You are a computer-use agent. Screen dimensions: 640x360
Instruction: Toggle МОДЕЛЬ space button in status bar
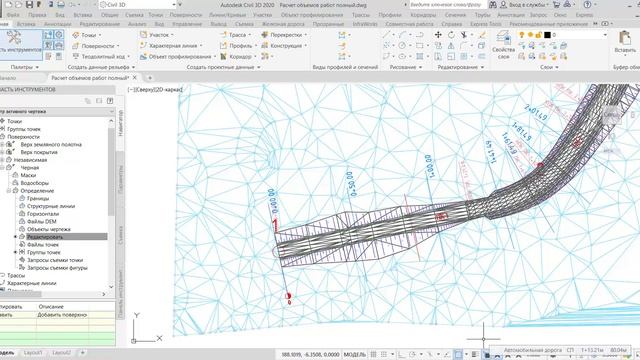[354, 354]
